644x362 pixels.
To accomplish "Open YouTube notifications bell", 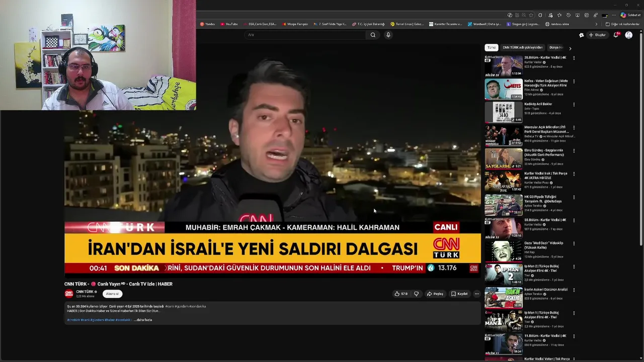I will pos(616,35).
